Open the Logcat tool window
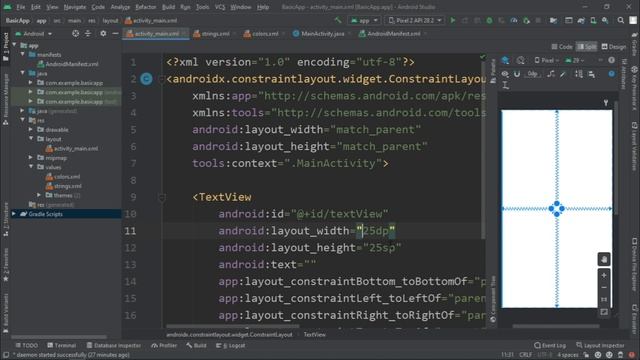Screen dimensions: 640x360 coord(231,345)
